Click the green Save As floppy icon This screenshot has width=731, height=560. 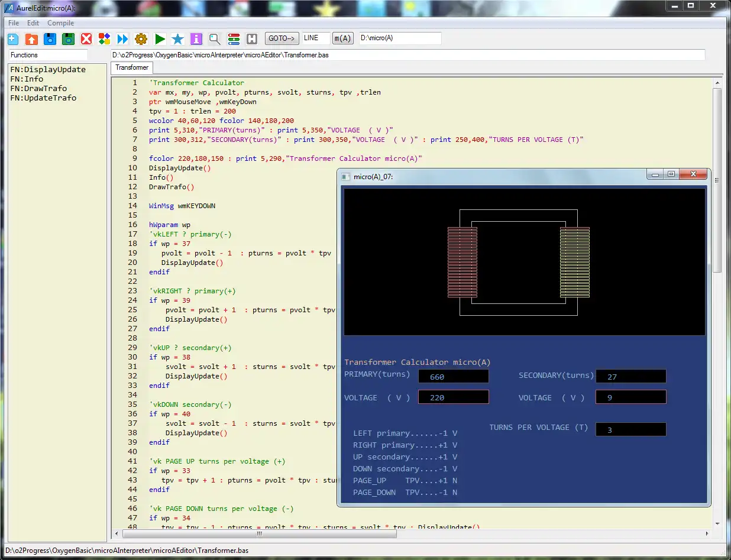(68, 39)
